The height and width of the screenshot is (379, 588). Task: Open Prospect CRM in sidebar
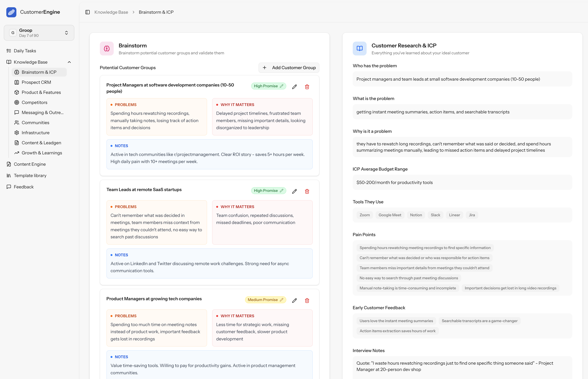coord(36,82)
